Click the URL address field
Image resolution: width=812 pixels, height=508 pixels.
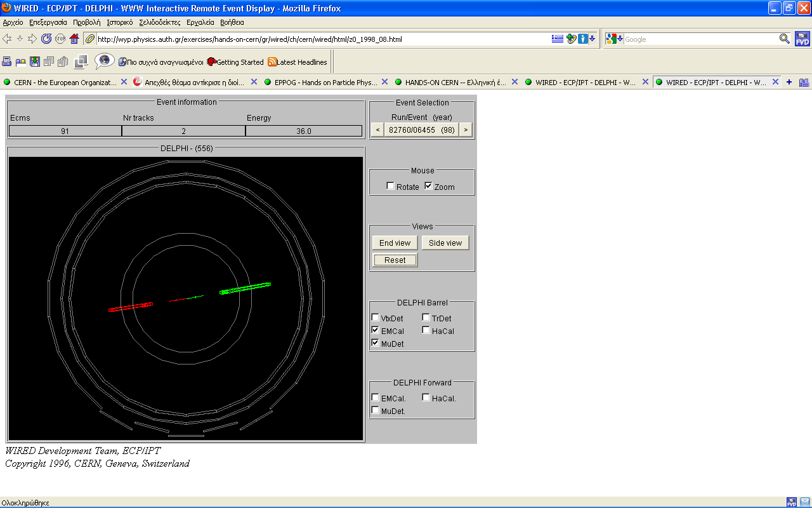(x=324, y=39)
